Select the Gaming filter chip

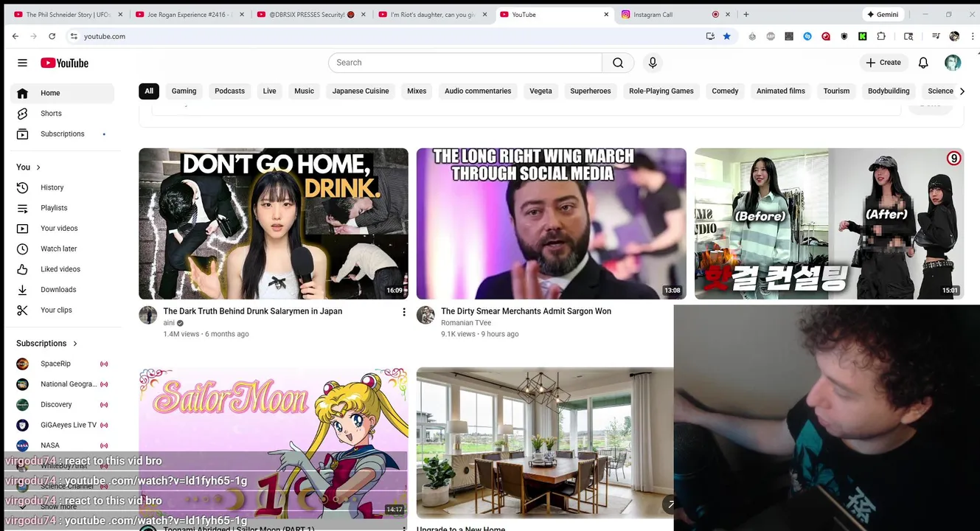click(x=184, y=91)
